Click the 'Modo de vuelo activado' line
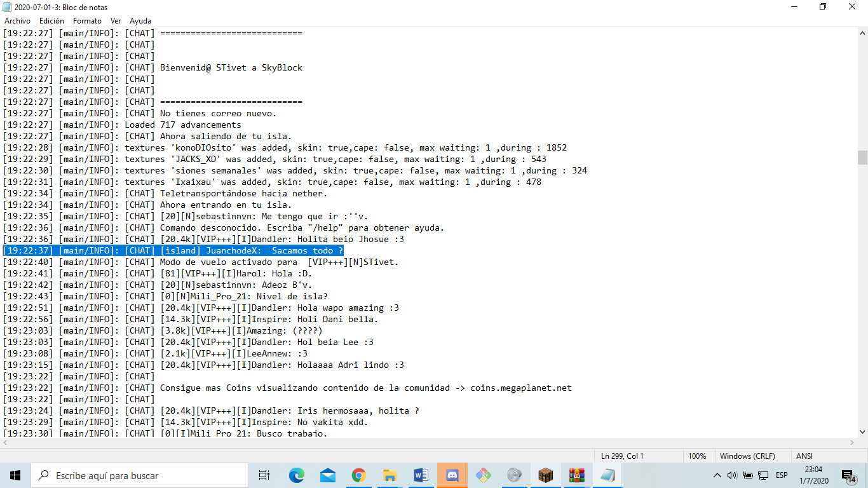 point(201,262)
